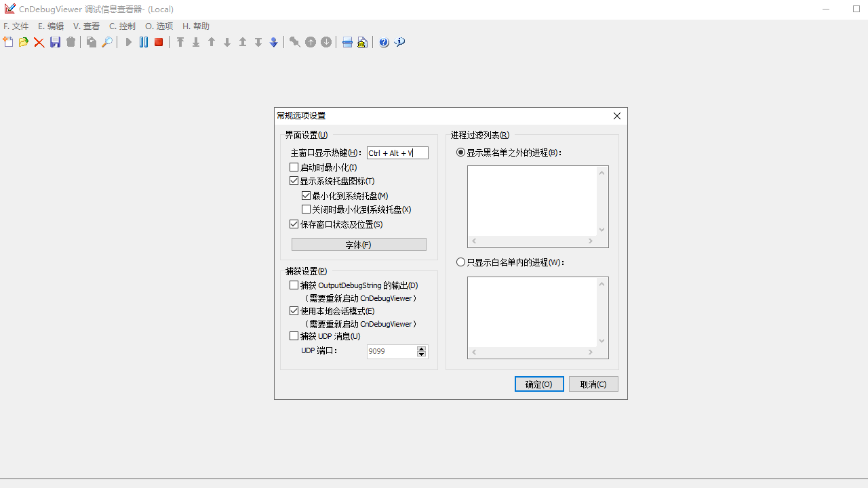
Task: Click the yellow building options toolbar icon
Action: tap(362, 42)
